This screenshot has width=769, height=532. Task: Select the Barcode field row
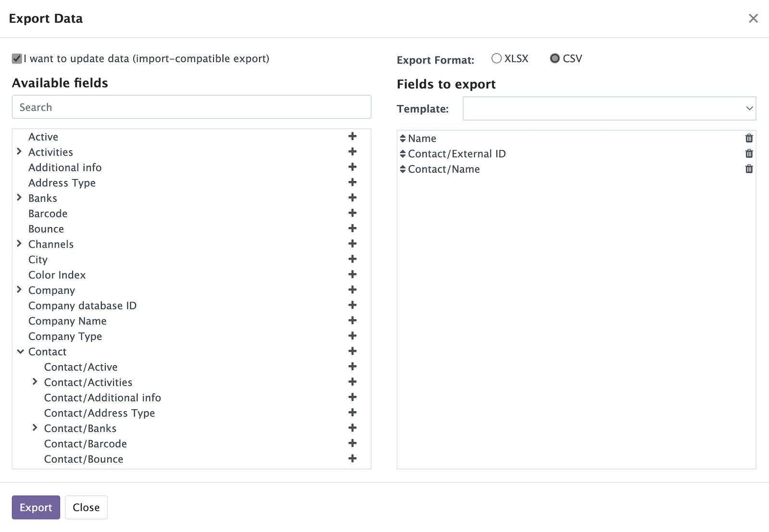(x=191, y=213)
